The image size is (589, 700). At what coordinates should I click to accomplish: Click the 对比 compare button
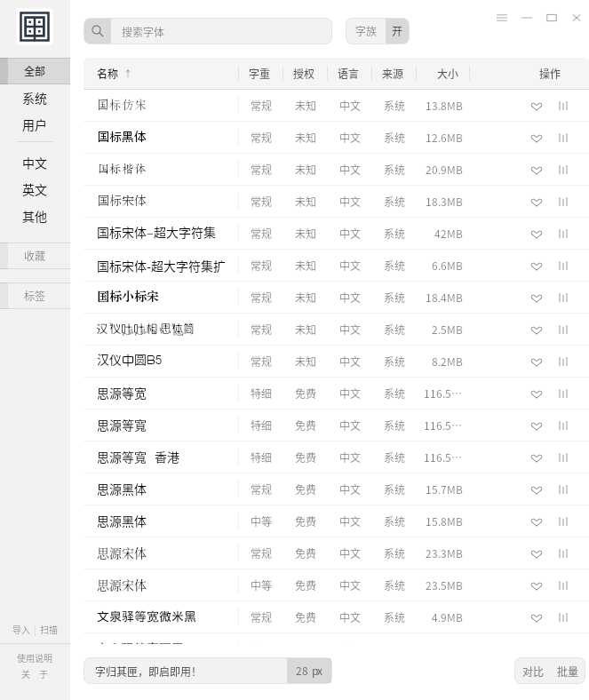click(533, 672)
